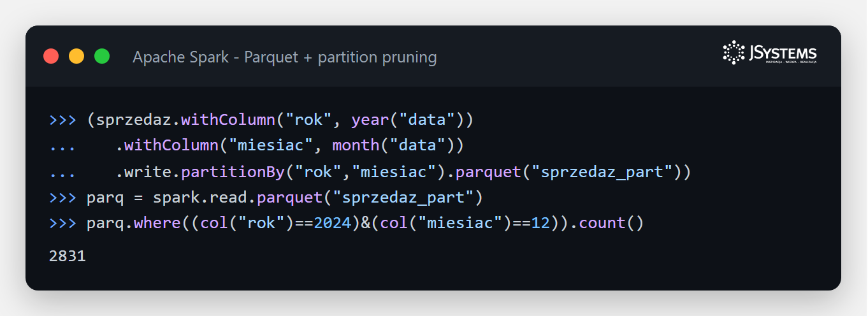
Task: Click the number 12 in filter
Action: point(541,224)
